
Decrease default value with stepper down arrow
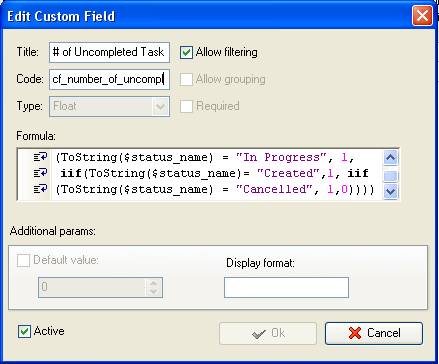[x=153, y=291]
